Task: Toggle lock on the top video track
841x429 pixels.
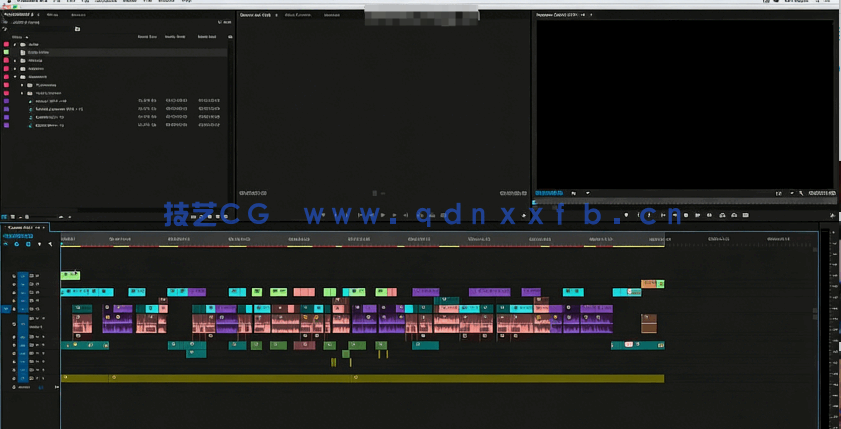Action: (x=14, y=276)
